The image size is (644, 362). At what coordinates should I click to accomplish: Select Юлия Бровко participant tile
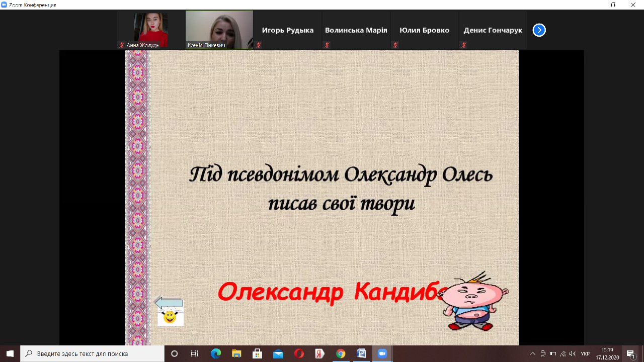(x=424, y=30)
